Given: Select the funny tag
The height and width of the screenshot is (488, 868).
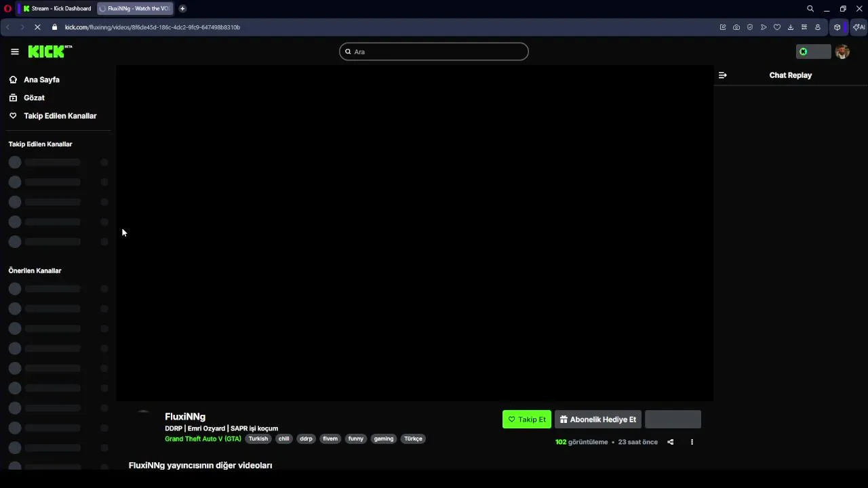Looking at the screenshot, I should (x=356, y=439).
